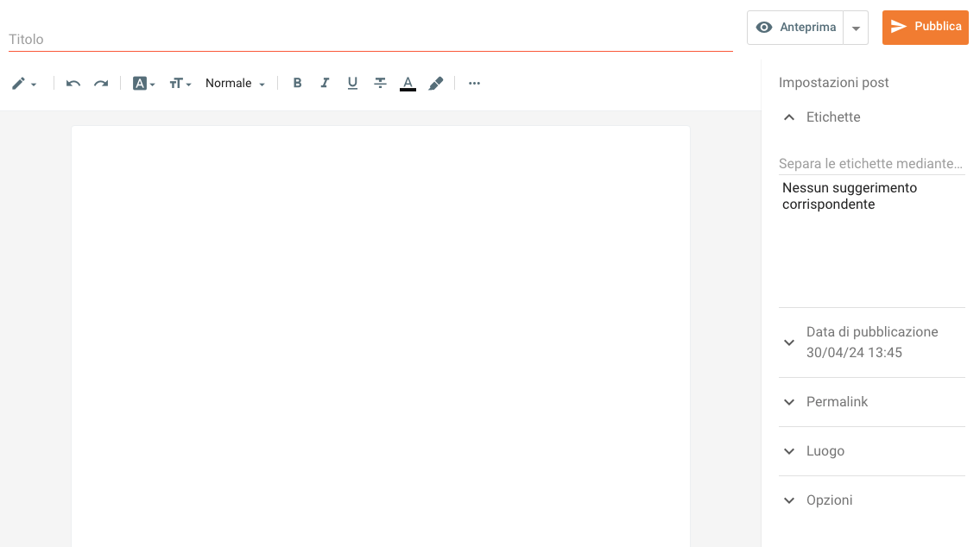Click the eye icon in Anteprima
Screen dimensions: 980x547
[764, 28]
